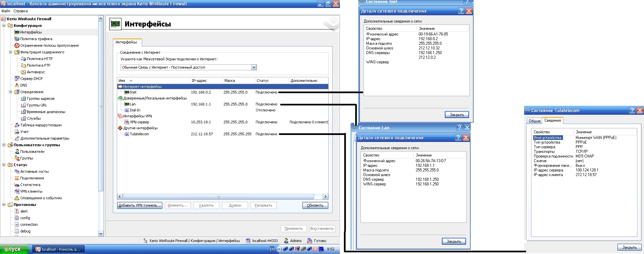Screen dimensions: 644x254
Task: Click help button in Состояние Tulatelecom window
Action: (632, 110)
